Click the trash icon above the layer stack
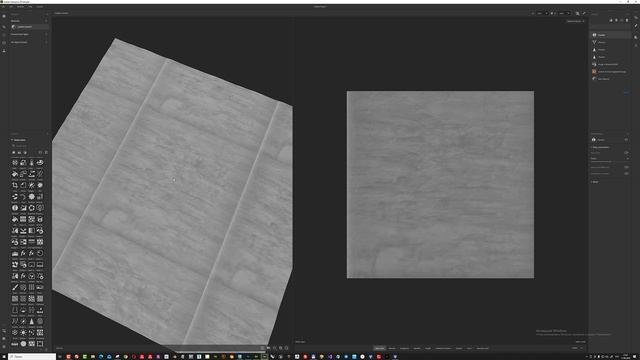 coord(627,20)
